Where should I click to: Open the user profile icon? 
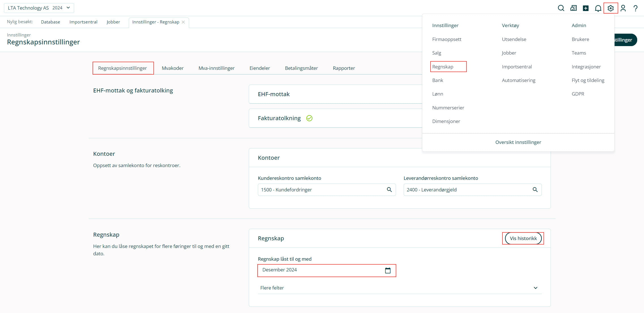pyautogui.click(x=623, y=8)
